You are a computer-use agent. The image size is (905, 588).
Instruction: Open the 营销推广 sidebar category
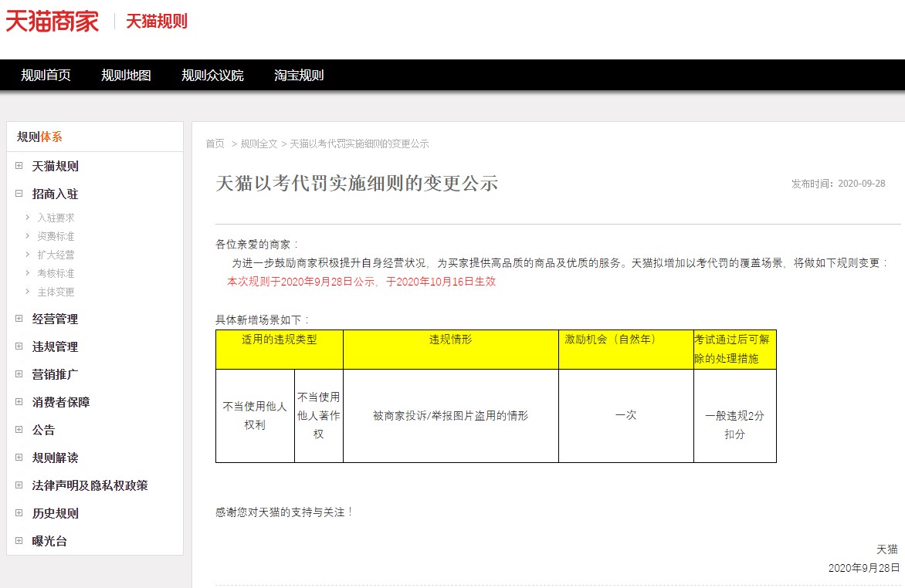56,374
